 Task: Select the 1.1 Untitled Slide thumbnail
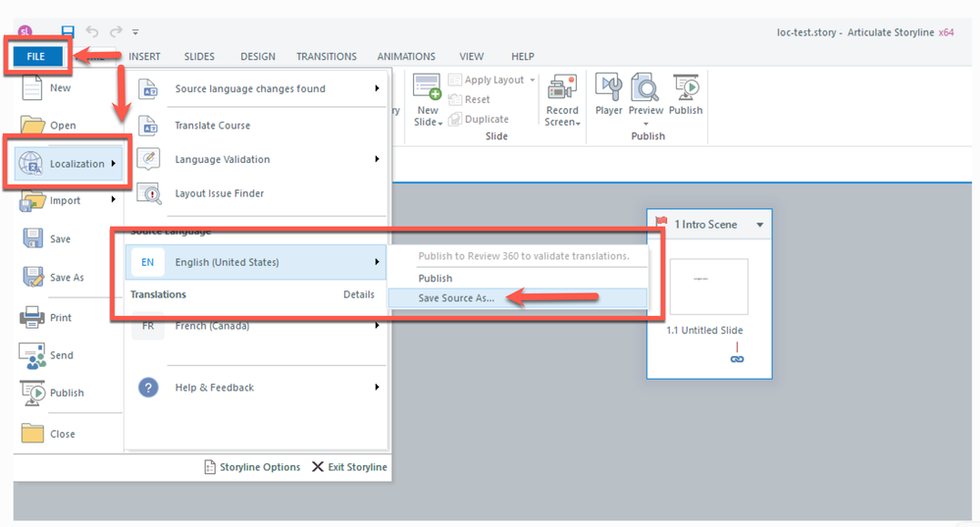coord(708,287)
